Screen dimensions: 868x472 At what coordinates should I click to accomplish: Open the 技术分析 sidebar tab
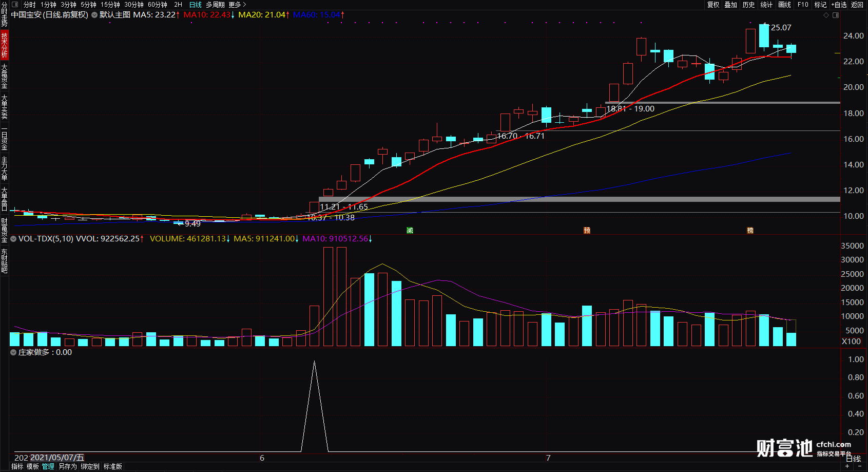coord(4,45)
